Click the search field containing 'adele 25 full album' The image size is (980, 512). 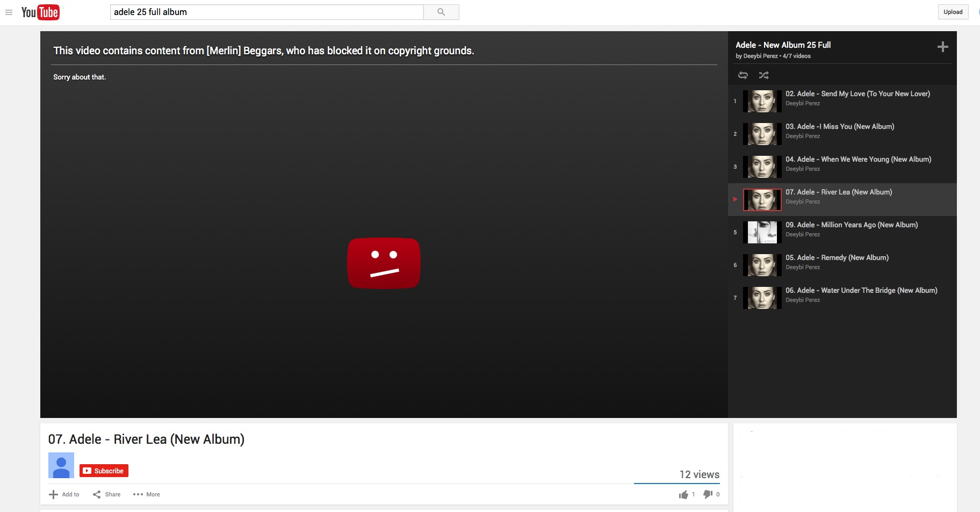pos(267,12)
